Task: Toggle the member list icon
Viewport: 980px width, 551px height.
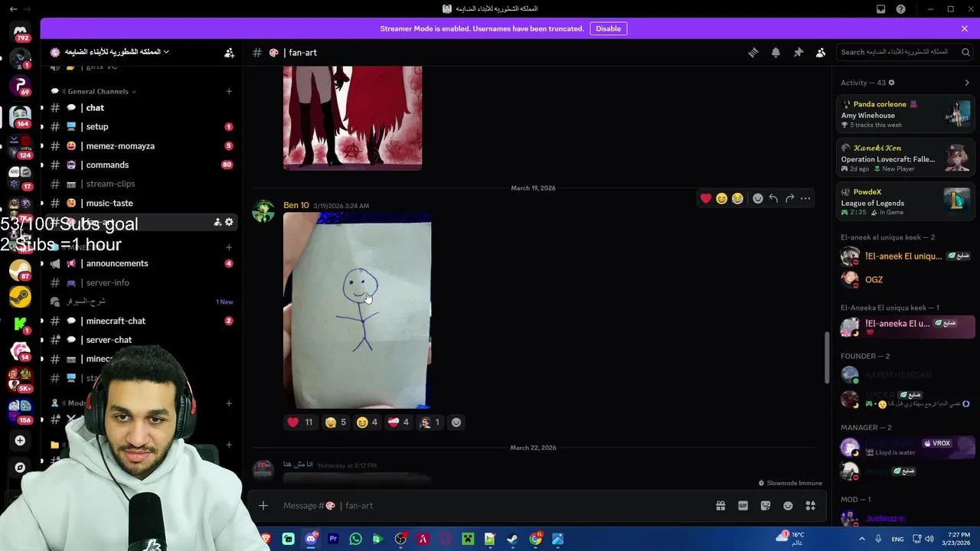Action: [x=821, y=53]
